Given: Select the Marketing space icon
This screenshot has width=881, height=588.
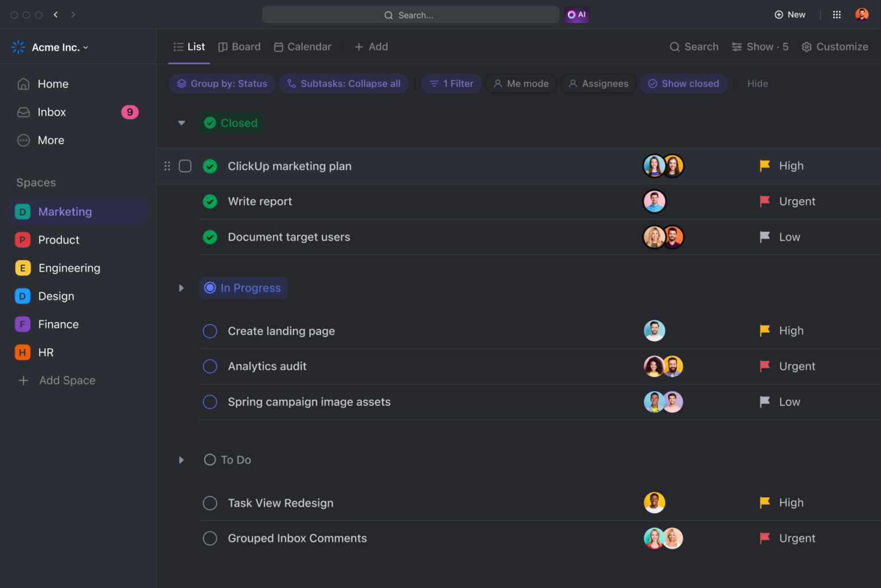Looking at the screenshot, I should coord(22,211).
